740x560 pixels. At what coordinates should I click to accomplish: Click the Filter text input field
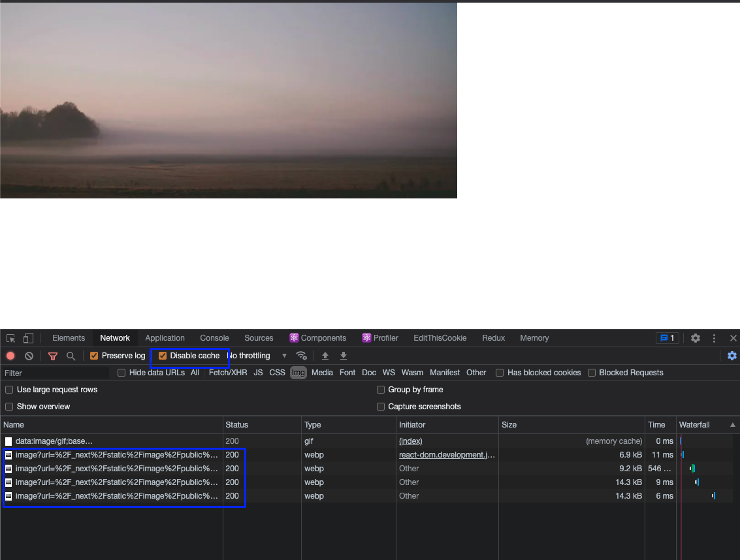pos(56,373)
